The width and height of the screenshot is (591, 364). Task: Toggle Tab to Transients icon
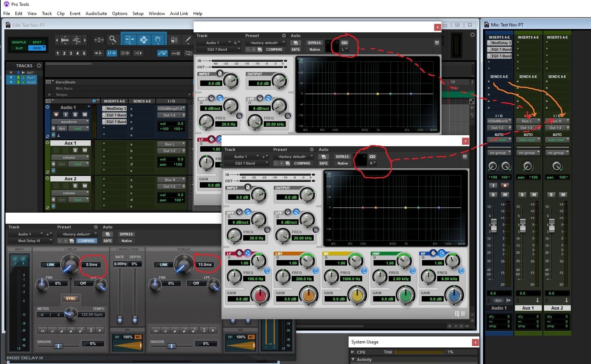coord(98,53)
